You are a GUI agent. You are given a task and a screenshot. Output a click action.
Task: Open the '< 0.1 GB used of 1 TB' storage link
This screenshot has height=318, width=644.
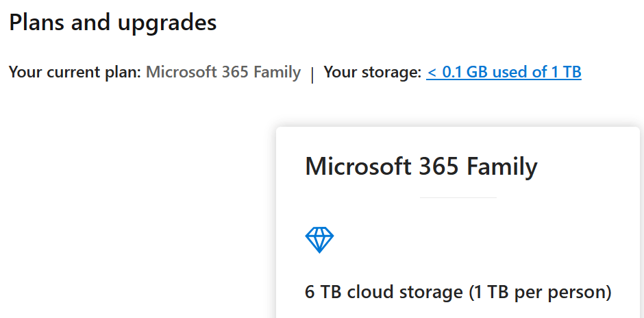point(504,72)
